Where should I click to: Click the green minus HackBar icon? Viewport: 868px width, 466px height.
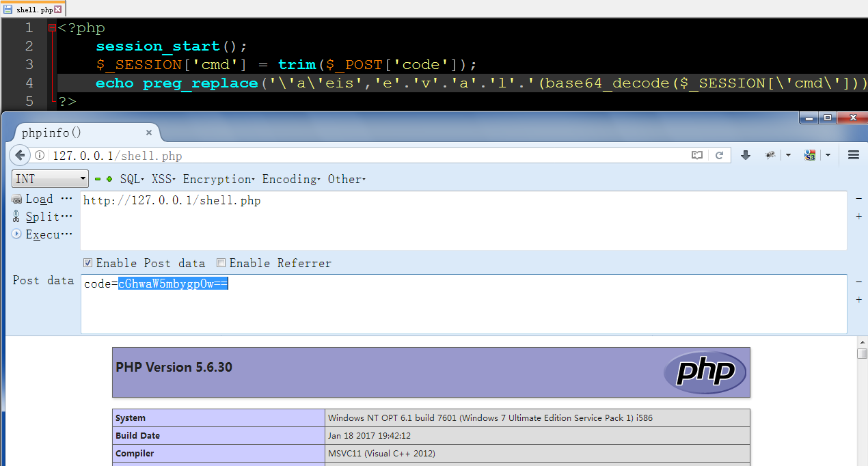tap(98, 179)
